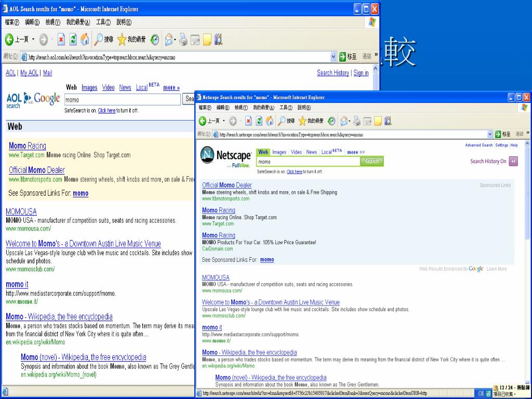The image size is (532, 399).
Task: Expand 'more »' search categories in AOL page
Action: (x=171, y=87)
